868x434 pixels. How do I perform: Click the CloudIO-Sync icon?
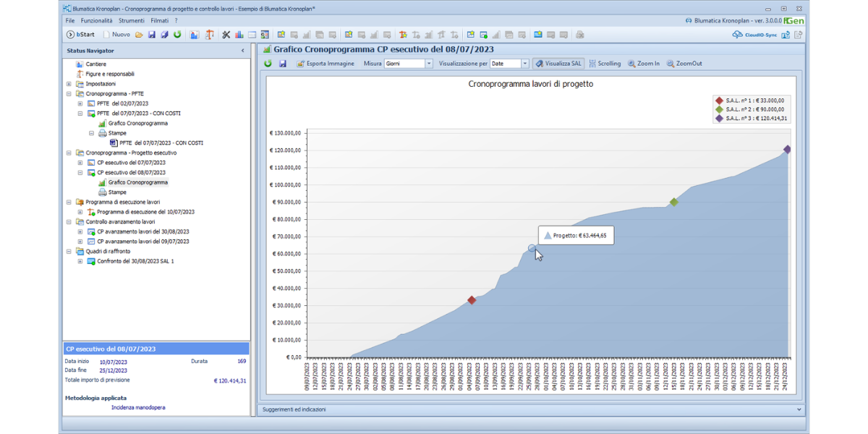(x=752, y=34)
